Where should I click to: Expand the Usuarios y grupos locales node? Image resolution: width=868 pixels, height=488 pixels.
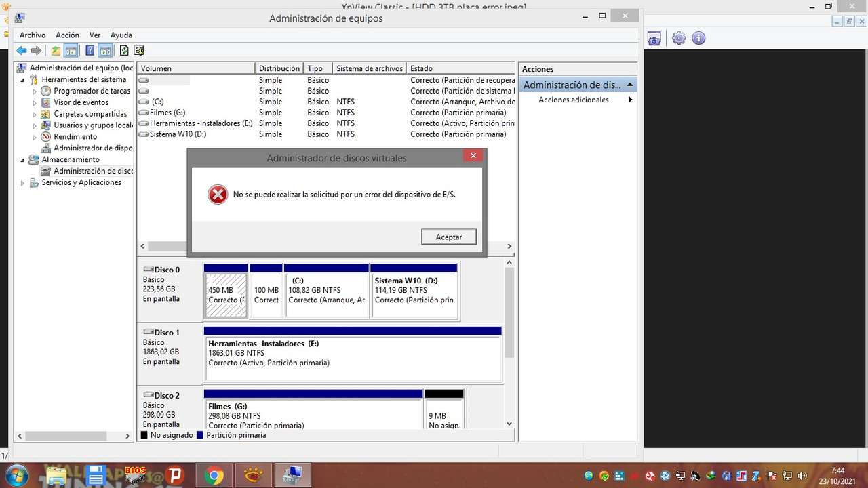click(35, 125)
